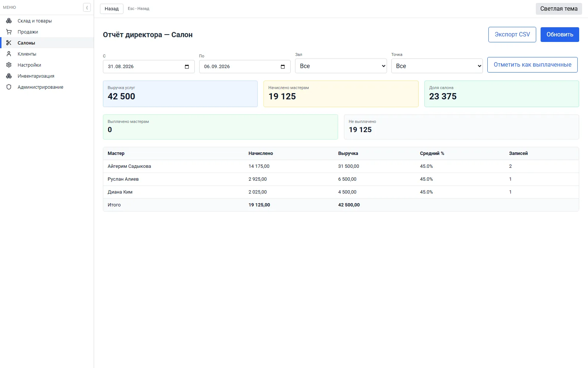Click the person icon for Клиенты

pos(9,54)
